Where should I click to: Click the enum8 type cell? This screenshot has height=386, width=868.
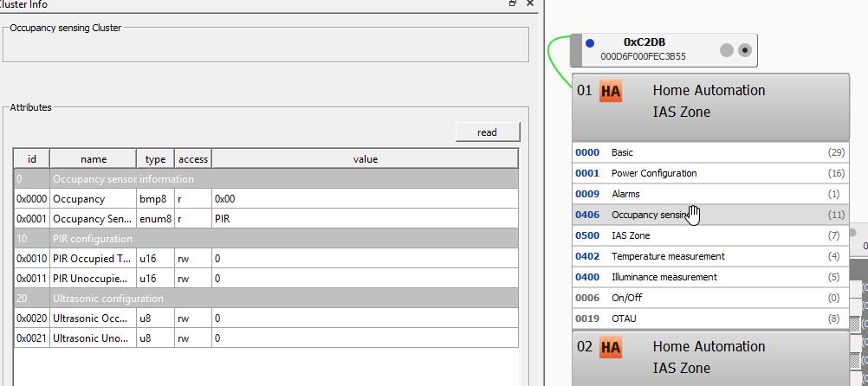click(156, 218)
